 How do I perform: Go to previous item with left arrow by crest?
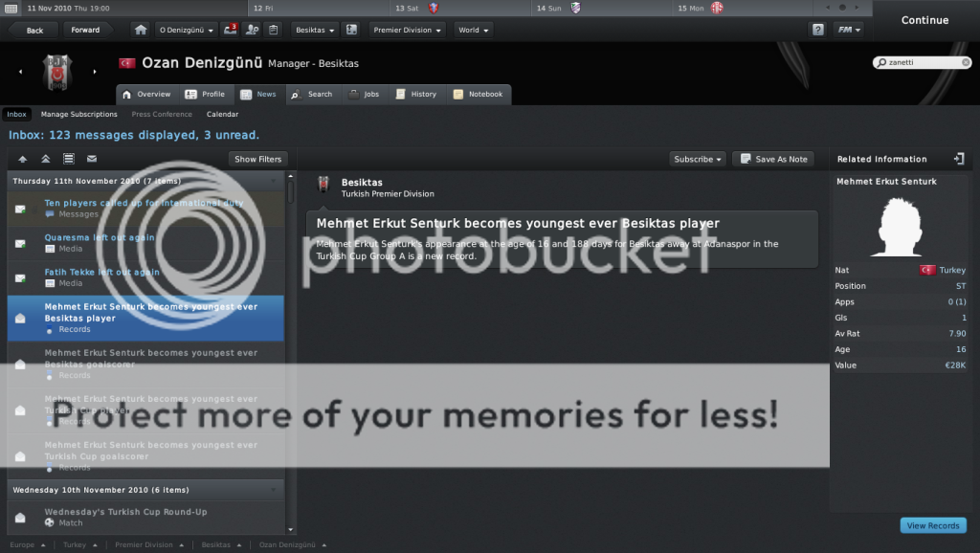point(21,72)
